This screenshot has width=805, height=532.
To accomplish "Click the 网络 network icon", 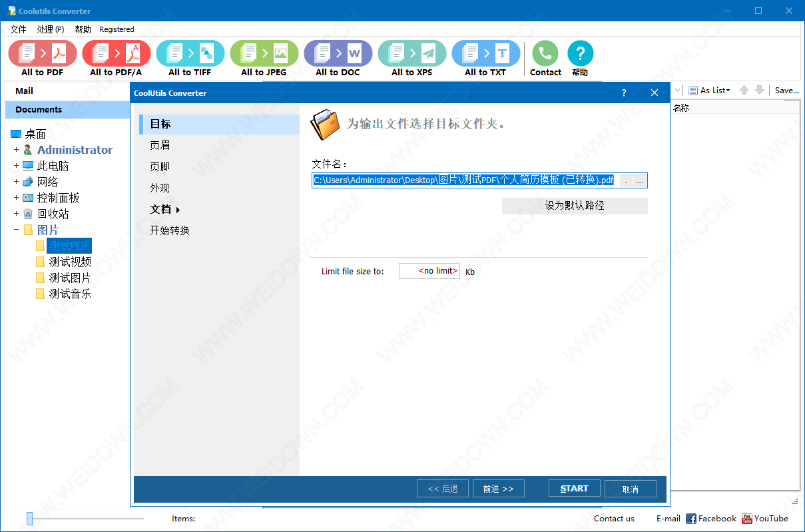I will tap(28, 182).
